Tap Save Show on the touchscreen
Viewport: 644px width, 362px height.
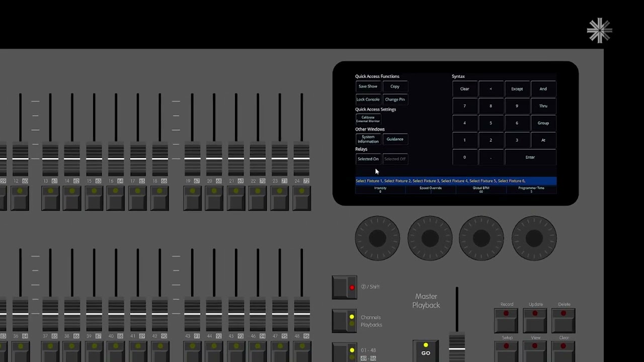pos(368,86)
